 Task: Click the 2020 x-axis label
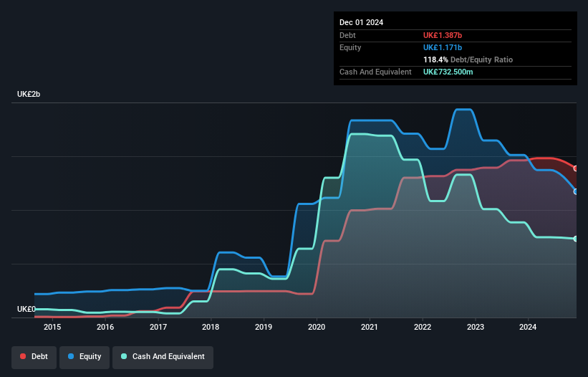[317, 327]
